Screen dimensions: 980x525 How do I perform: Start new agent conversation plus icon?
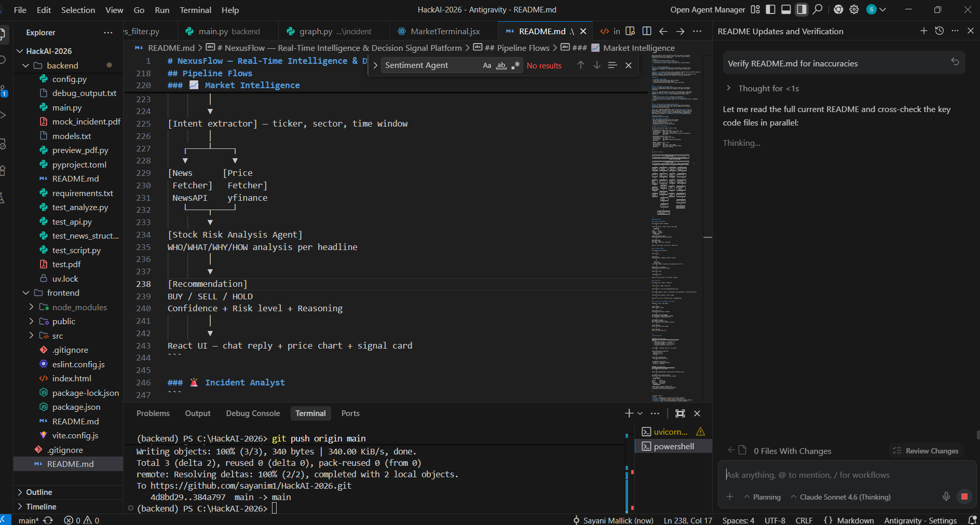(924, 31)
